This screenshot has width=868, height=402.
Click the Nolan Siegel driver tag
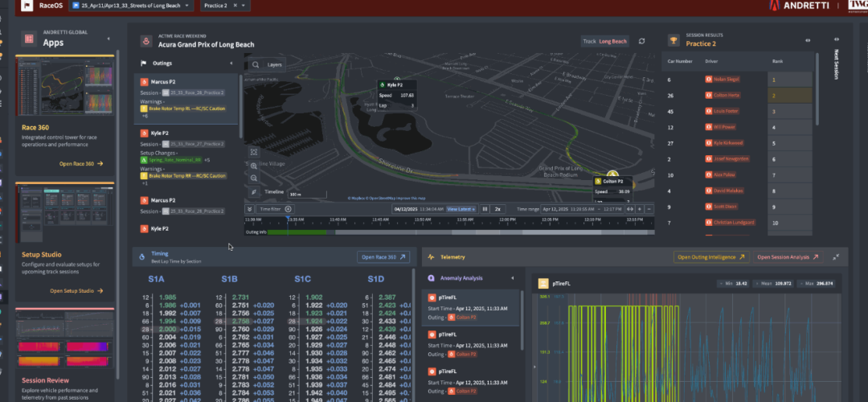coord(721,79)
